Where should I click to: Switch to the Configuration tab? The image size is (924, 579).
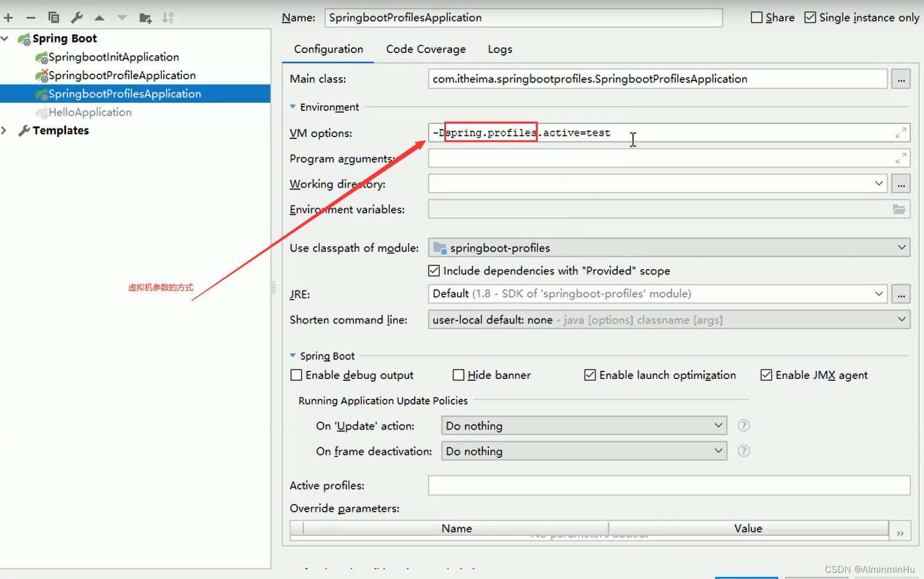pyautogui.click(x=328, y=49)
